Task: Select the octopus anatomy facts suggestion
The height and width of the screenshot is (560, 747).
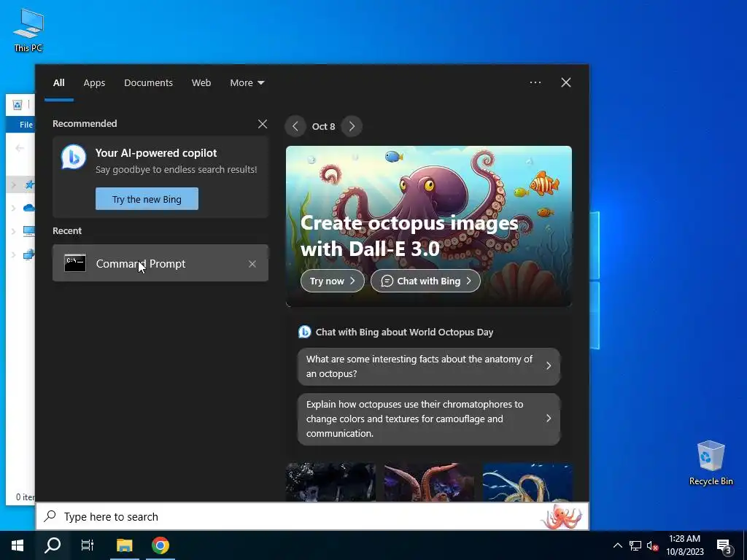Action: point(429,366)
